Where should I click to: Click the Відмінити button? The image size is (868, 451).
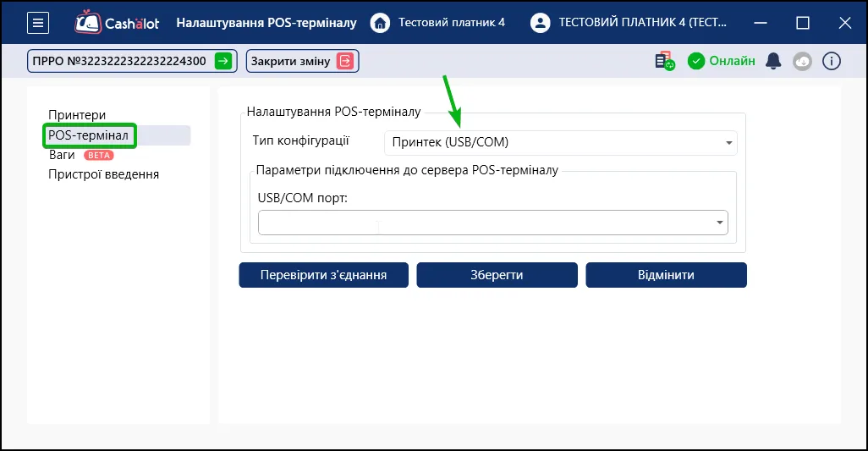tap(666, 275)
